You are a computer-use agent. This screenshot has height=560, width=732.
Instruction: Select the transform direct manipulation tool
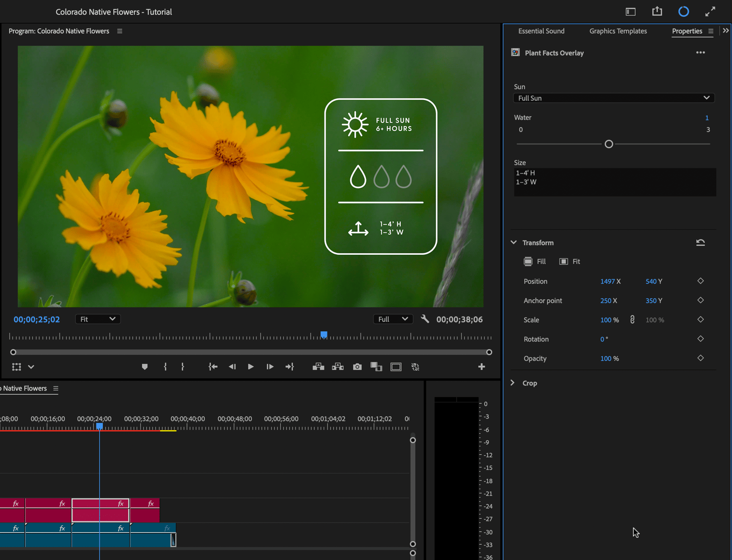(x=17, y=367)
